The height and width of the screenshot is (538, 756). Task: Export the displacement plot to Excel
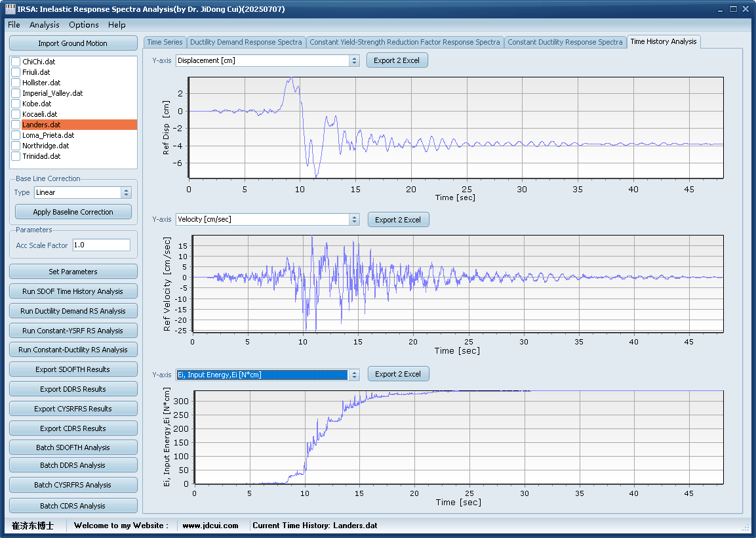pyautogui.click(x=397, y=60)
